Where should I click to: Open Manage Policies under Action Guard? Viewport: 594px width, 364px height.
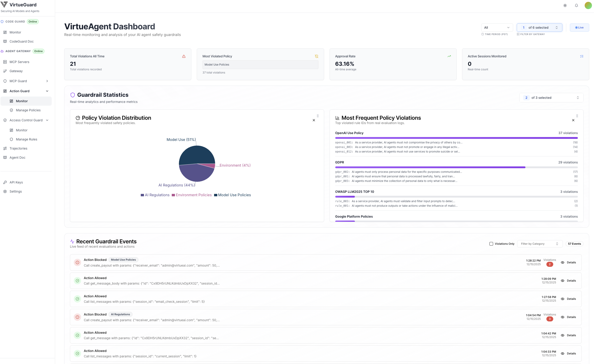tap(28, 110)
